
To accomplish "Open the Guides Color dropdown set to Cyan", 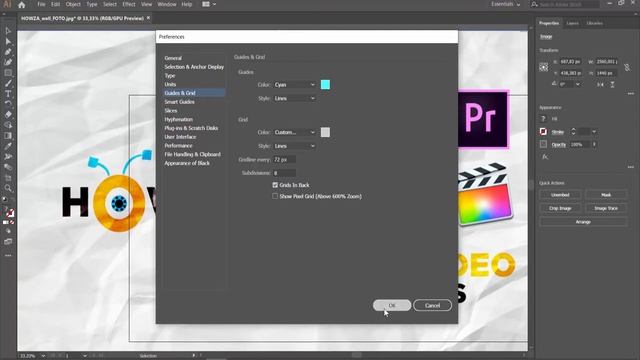I will [295, 84].
